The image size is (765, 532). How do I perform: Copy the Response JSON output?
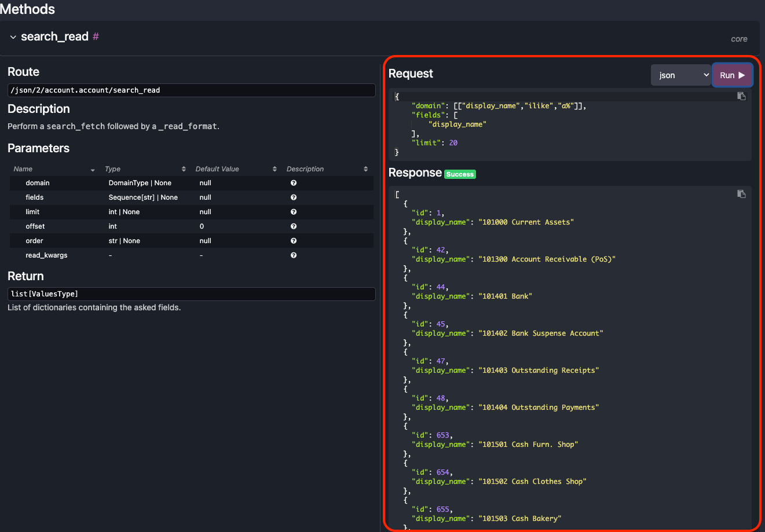tap(741, 194)
